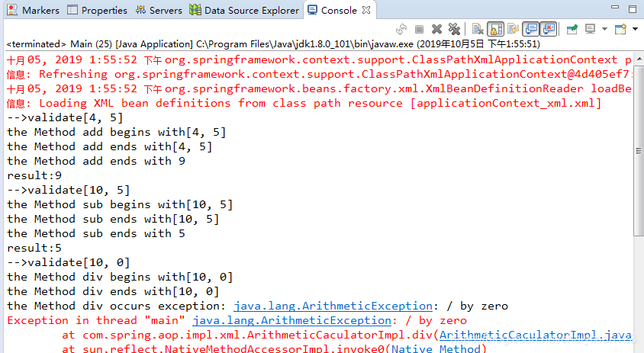Toggle Show Console When Standard Error Changes
Screen dimensions: 644x353
pos(549,29)
